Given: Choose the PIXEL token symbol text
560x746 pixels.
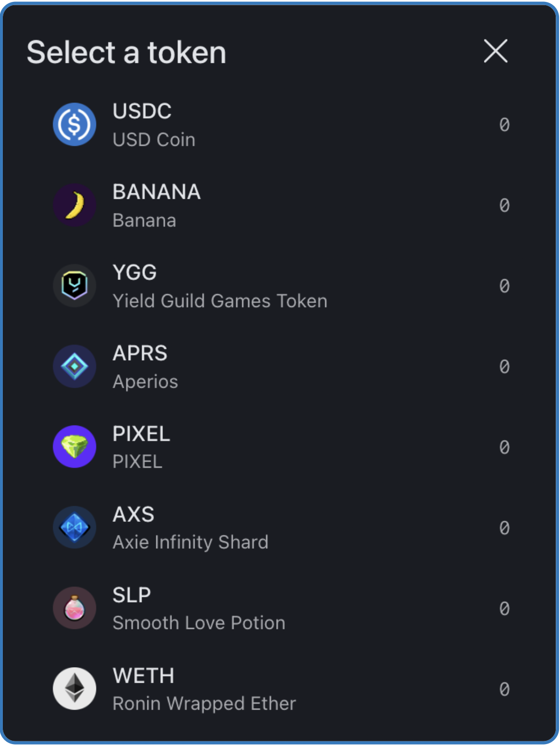Looking at the screenshot, I should pyautogui.click(x=141, y=434).
